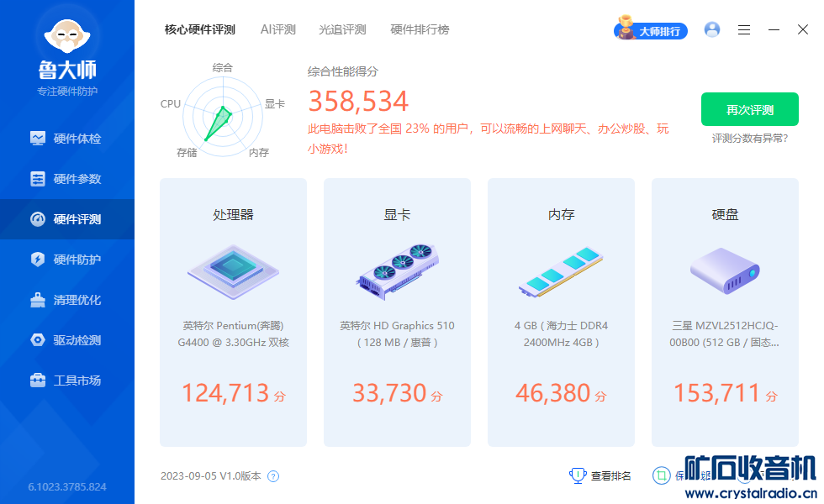Click the 处理器 CPU chip icon
Screen dimensions: 824x504
pyautogui.click(x=234, y=272)
